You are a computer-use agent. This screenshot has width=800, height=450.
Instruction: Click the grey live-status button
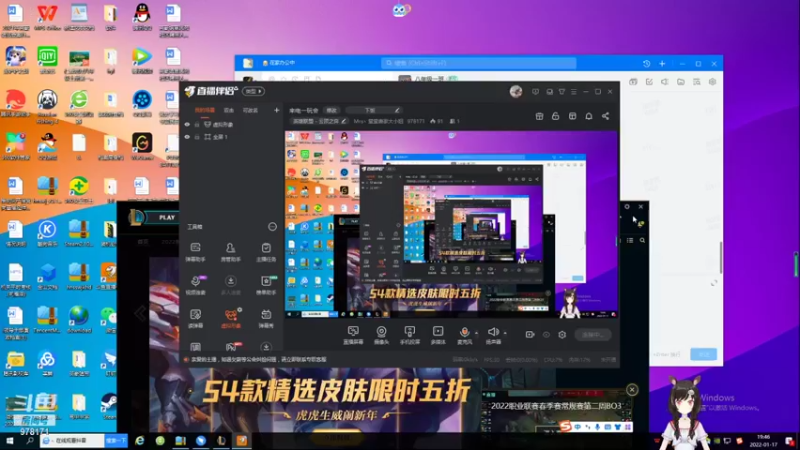[592, 335]
